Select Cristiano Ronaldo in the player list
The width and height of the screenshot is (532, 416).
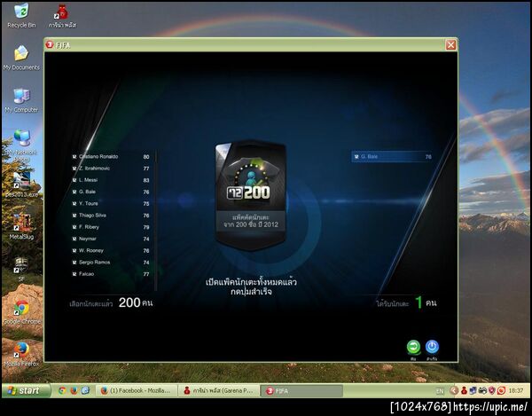coord(111,156)
